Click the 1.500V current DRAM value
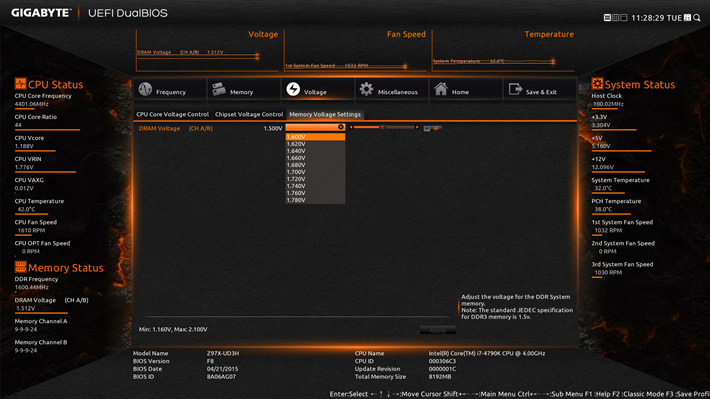 [x=273, y=129]
